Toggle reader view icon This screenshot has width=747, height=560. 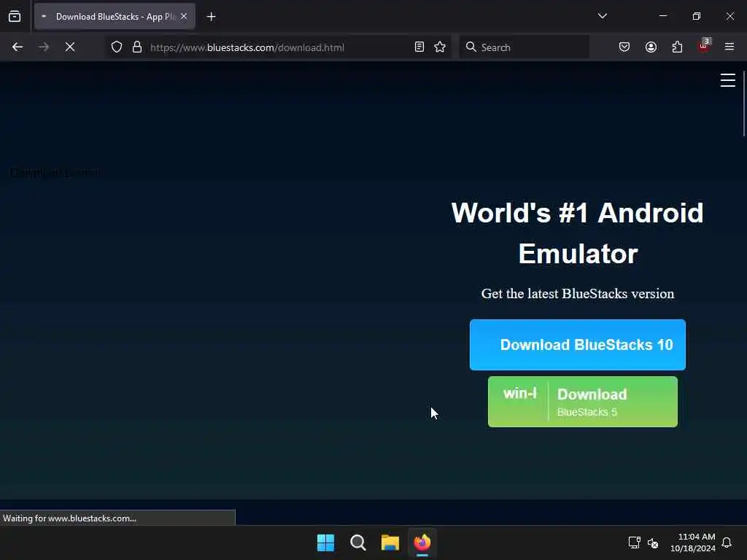point(419,47)
